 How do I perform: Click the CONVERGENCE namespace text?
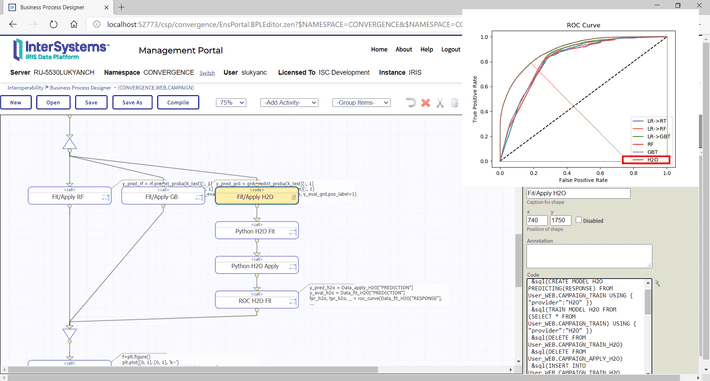click(x=168, y=72)
